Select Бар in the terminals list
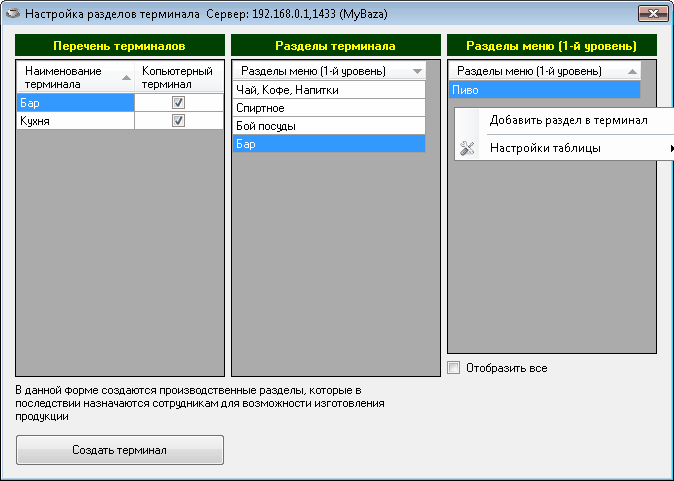Screen dimensions: 674x481 tap(76, 102)
